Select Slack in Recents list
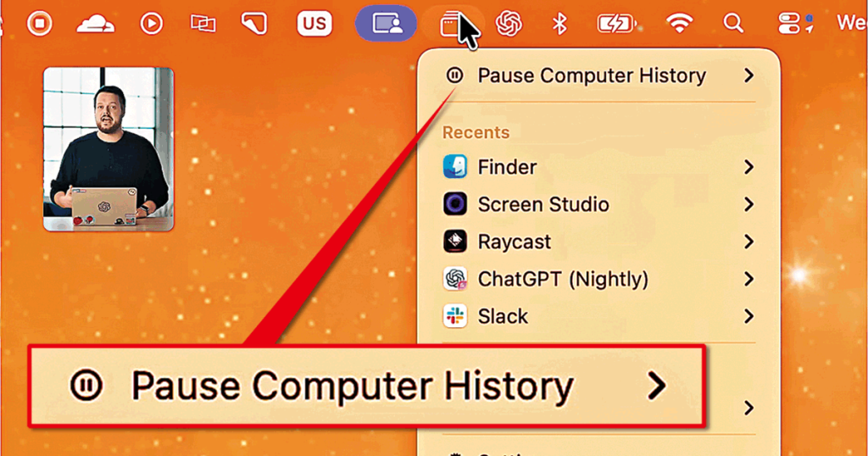This screenshot has height=456, width=868. 599,316
